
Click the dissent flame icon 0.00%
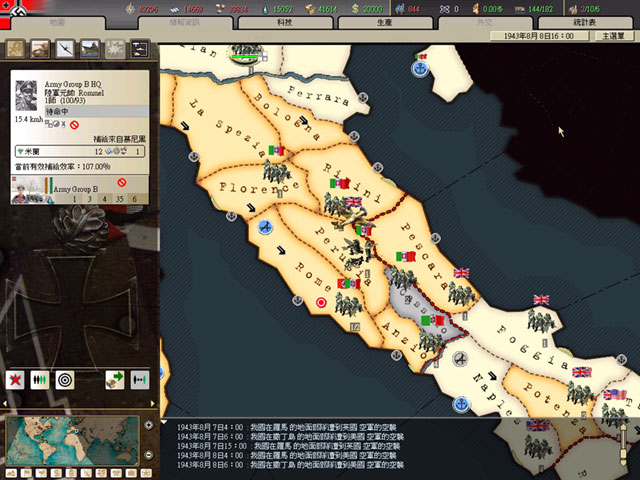[x=476, y=9]
